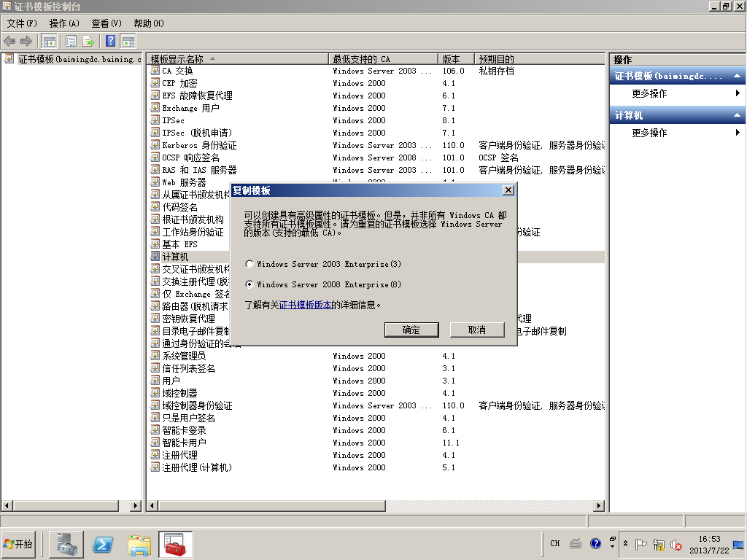Collapse the 证书模板 action section
747x560 pixels.
pyautogui.click(x=737, y=76)
